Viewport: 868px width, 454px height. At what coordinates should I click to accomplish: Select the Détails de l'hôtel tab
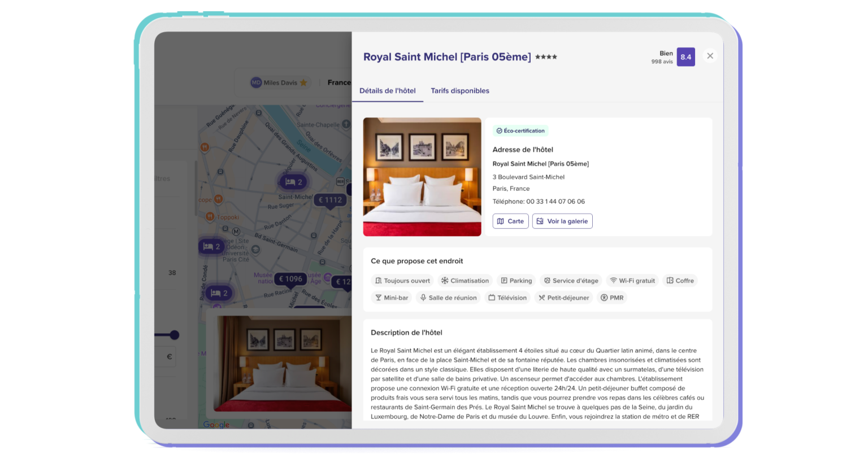pyautogui.click(x=387, y=91)
